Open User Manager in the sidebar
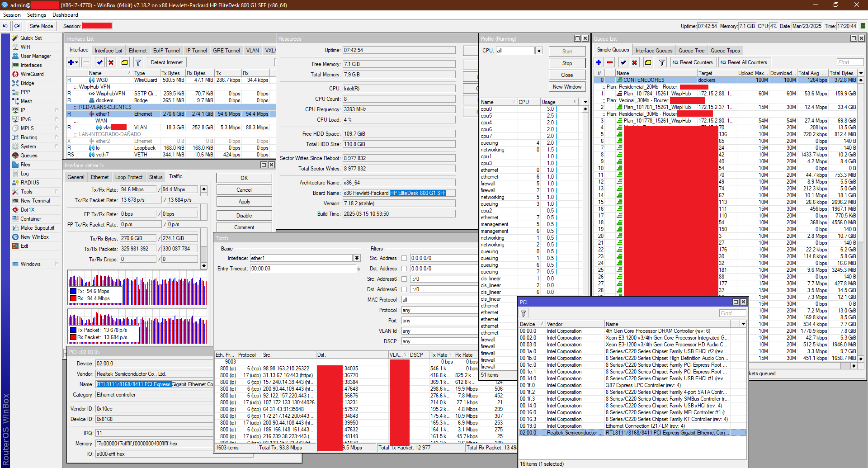 (36, 56)
